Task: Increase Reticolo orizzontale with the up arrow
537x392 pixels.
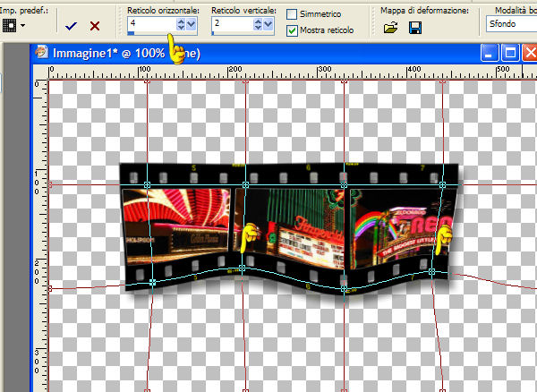Action: click(181, 21)
